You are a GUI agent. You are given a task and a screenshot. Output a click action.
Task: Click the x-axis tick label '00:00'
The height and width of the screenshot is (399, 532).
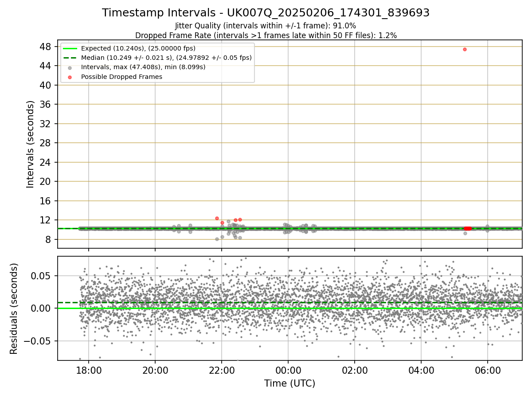(x=288, y=370)
